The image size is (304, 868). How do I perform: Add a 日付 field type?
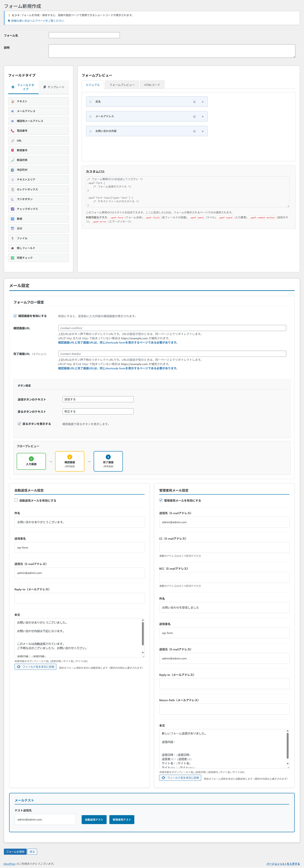pos(38,228)
